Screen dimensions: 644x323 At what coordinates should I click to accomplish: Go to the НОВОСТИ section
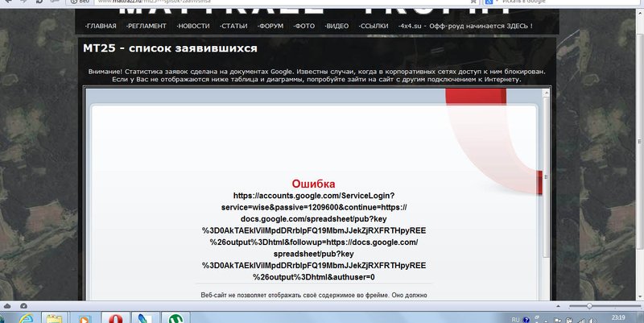(193, 26)
